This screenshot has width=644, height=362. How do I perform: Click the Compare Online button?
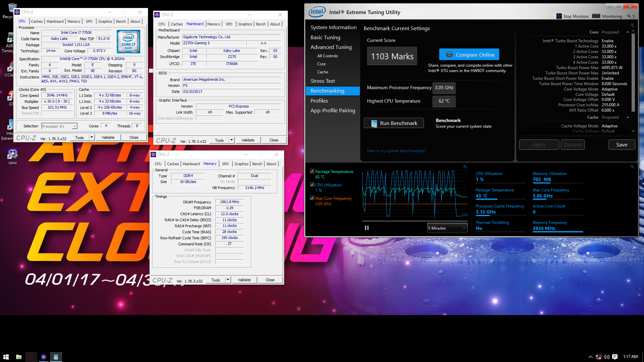click(x=469, y=55)
